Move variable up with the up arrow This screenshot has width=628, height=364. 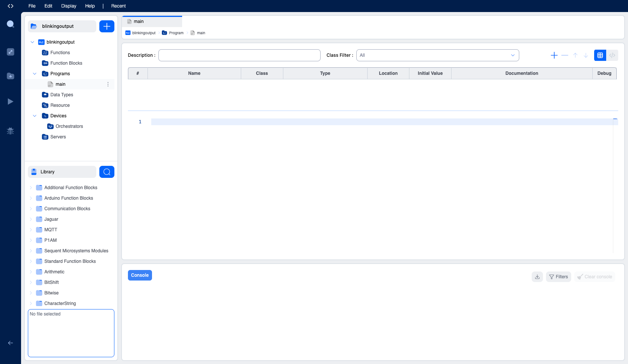click(x=575, y=55)
